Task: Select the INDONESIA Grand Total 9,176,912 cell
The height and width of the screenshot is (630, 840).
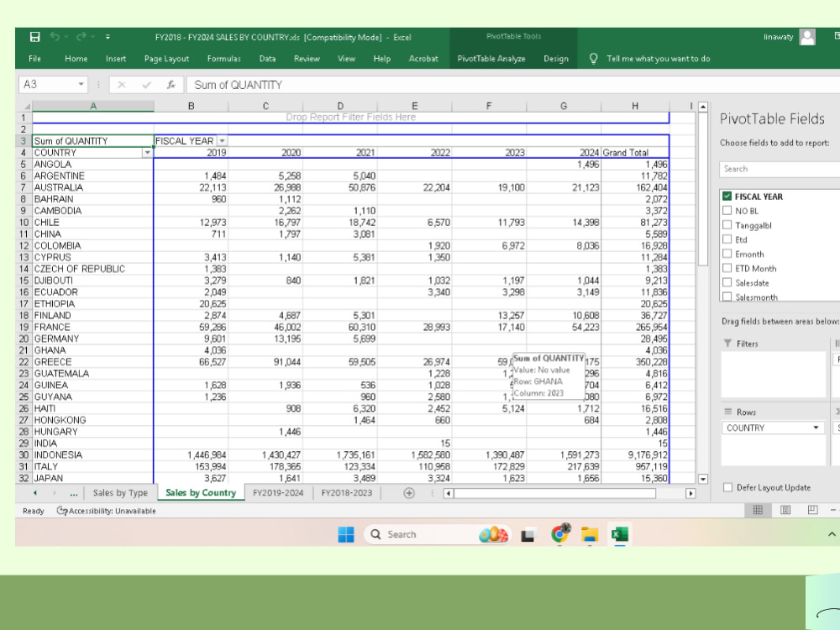Action: point(635,454)
